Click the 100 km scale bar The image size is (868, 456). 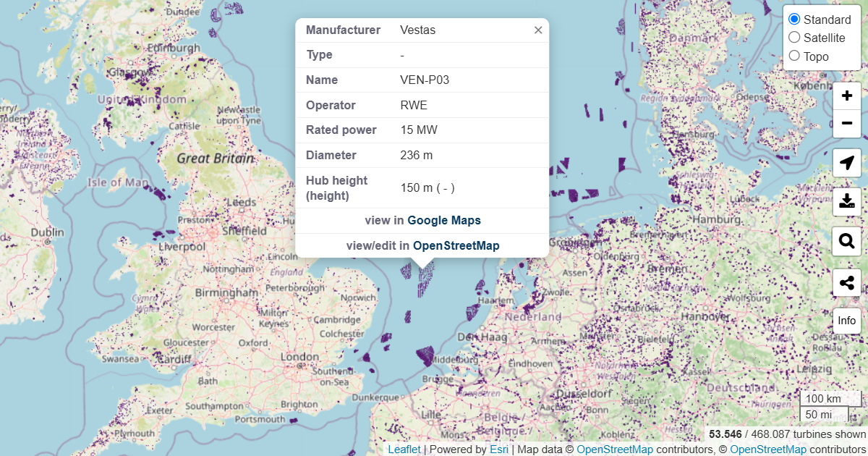830,399
